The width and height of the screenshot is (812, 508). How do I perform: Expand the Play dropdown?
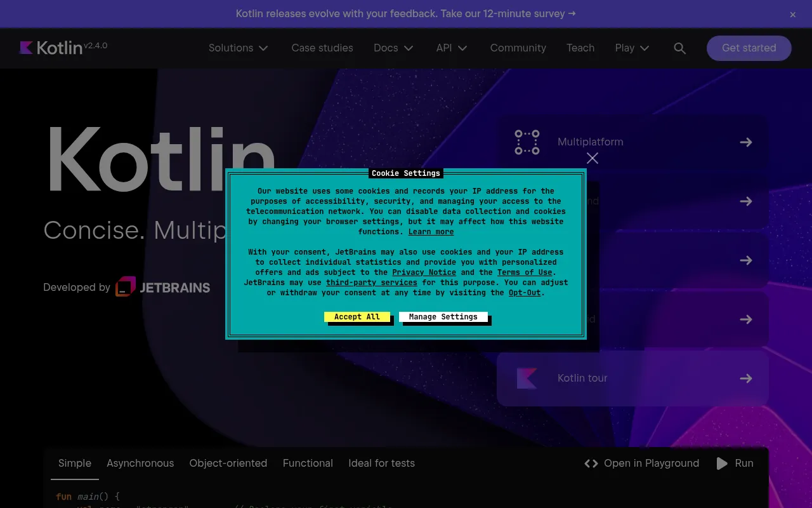pyautogui.click(x=632, y=48)
